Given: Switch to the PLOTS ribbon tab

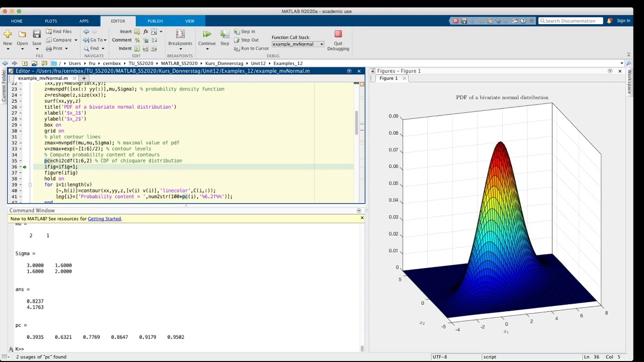Looking at the screenshot, I should coord(51,21).
